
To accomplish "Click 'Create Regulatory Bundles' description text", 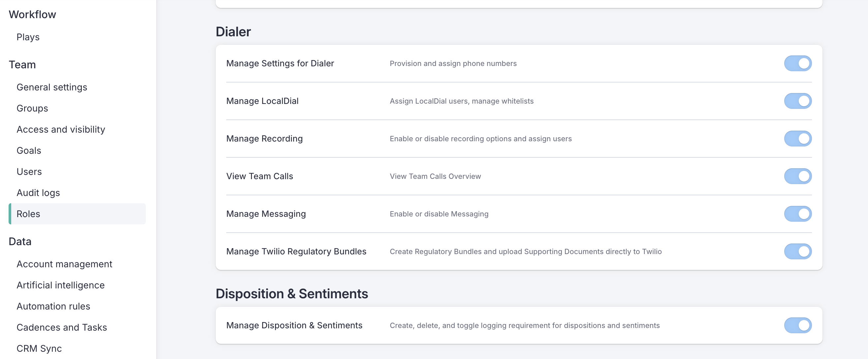I will (x=526, y=251).
